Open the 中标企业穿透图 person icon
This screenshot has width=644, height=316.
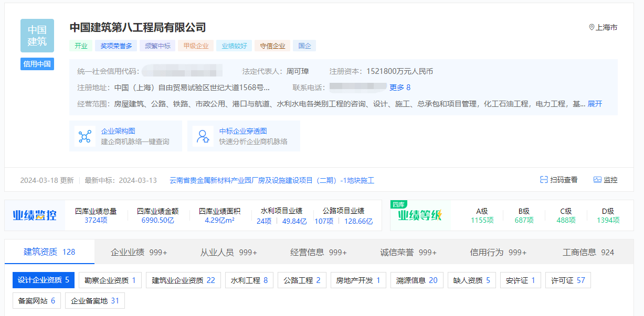(203, 136)
